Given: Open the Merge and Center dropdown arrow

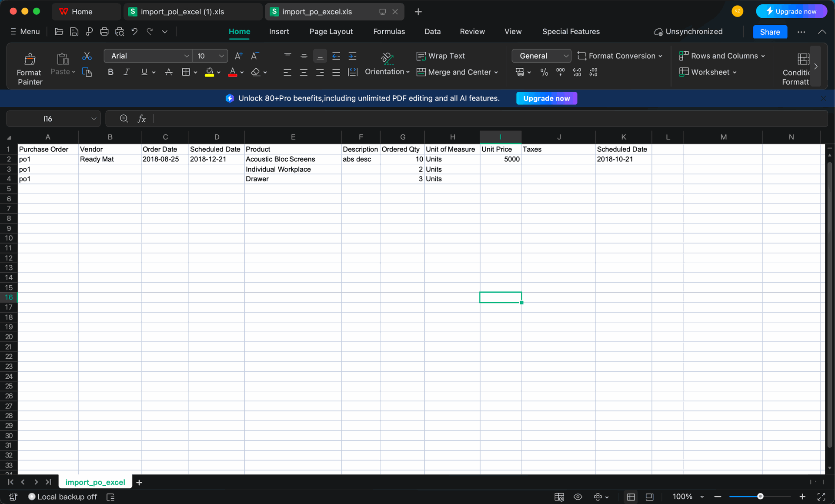Looking at the screenshot, I should coord(496,73).
